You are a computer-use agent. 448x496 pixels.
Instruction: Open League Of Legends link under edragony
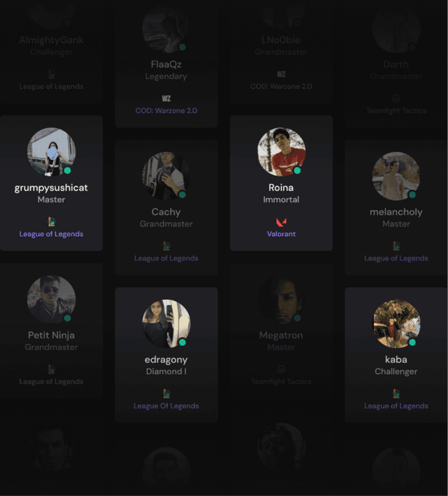(167, 406)
